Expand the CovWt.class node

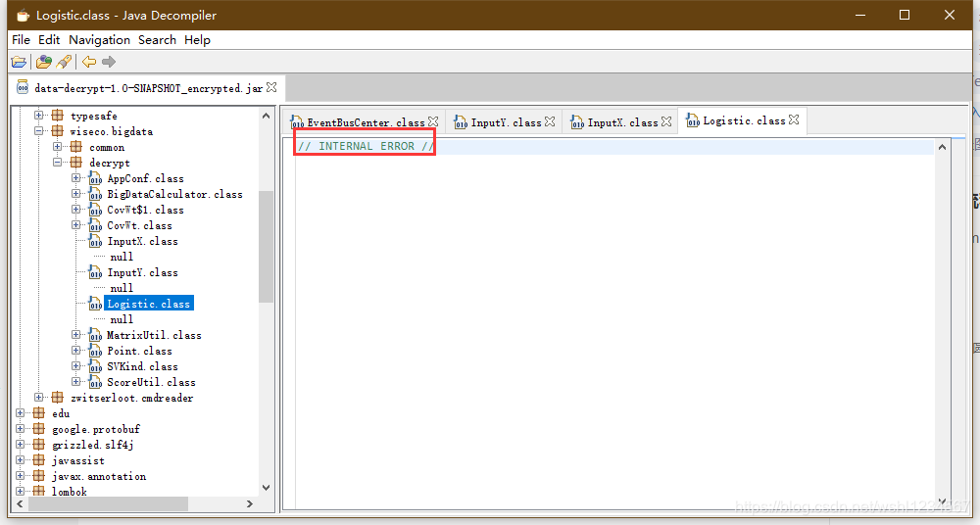[x=76, y=225]
